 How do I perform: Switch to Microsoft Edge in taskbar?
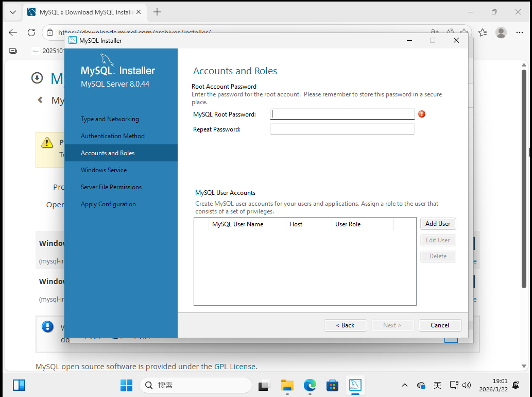[310, 386]
